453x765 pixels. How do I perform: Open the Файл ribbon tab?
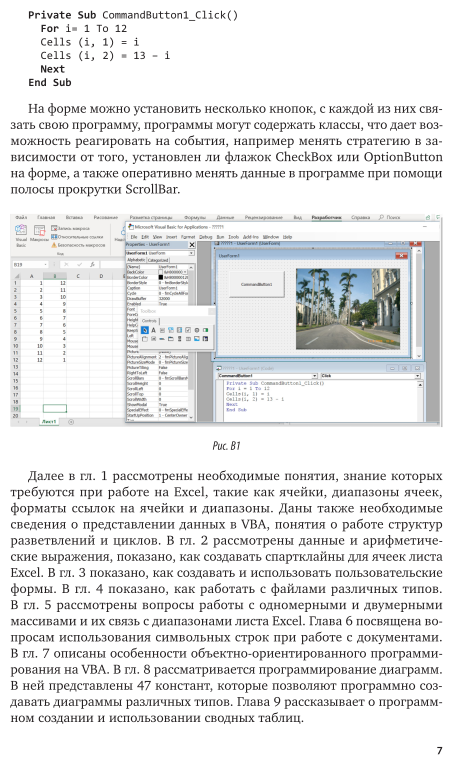pyautogui.click(x=21, y=218)
